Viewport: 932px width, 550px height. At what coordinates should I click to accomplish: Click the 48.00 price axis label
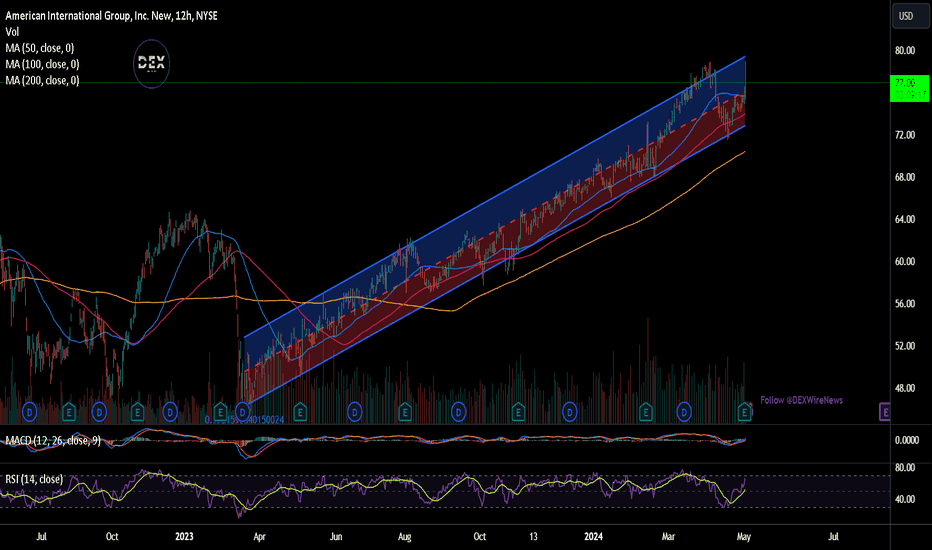click(x=905, y=388)
